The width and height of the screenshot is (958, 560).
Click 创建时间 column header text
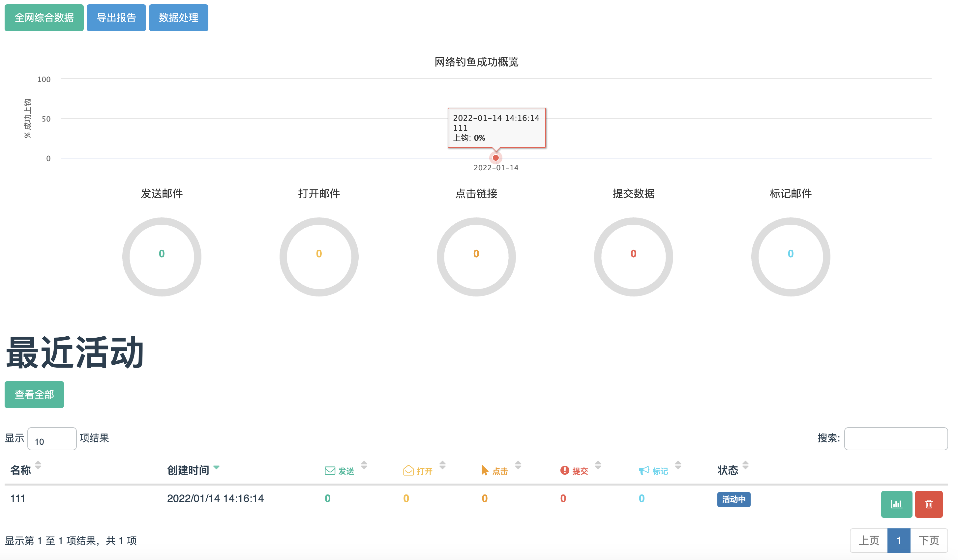pos(188,470)
